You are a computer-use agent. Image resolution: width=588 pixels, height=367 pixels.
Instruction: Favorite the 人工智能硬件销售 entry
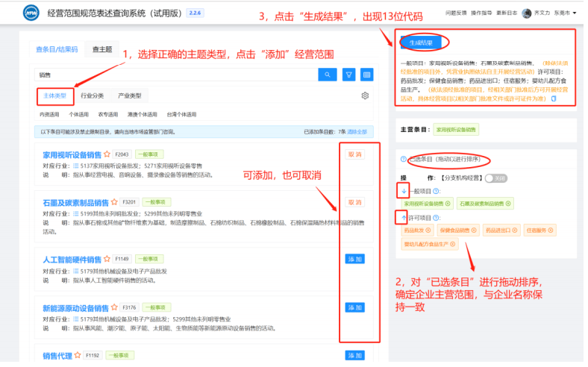107,259
